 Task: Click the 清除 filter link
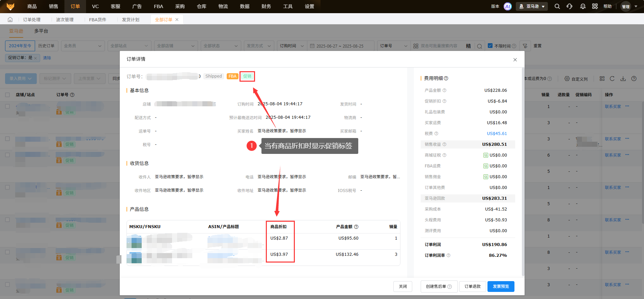(47, 58)
